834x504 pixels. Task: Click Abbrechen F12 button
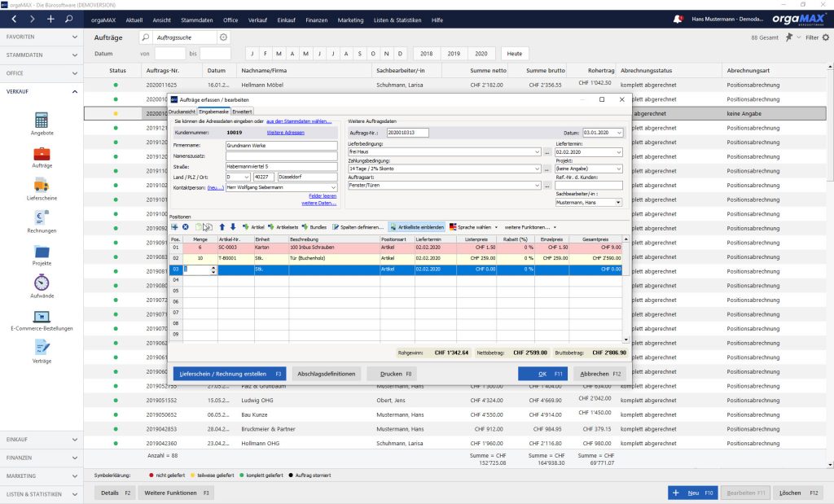600,374
